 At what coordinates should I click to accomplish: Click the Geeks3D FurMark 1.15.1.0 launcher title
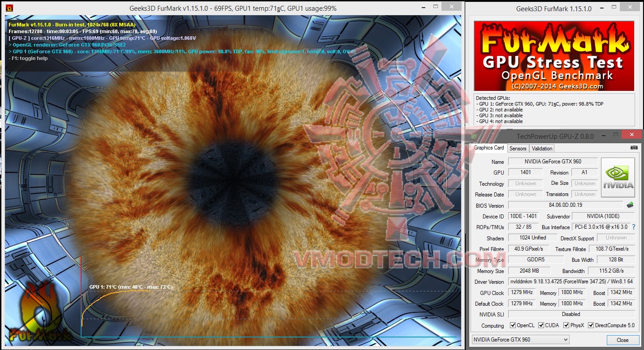coord(554,9)
